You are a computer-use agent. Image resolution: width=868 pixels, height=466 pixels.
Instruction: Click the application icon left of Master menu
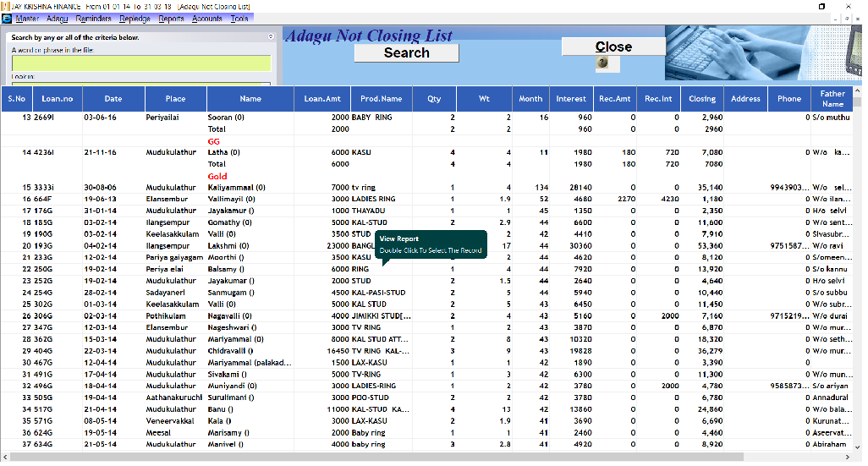(x=7, y=19)
